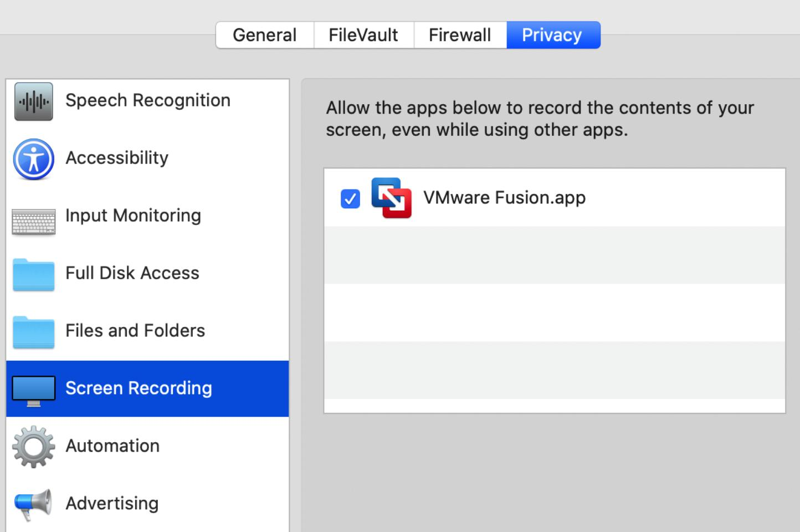Click the Files and Folders folder icon

(x=34, y=332)
